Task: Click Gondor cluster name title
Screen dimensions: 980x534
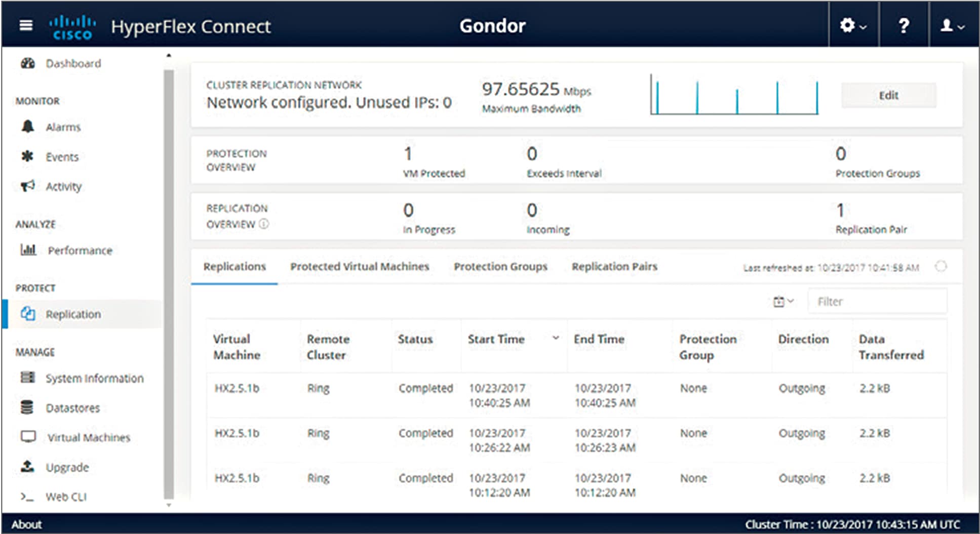Action: (492, 26)
